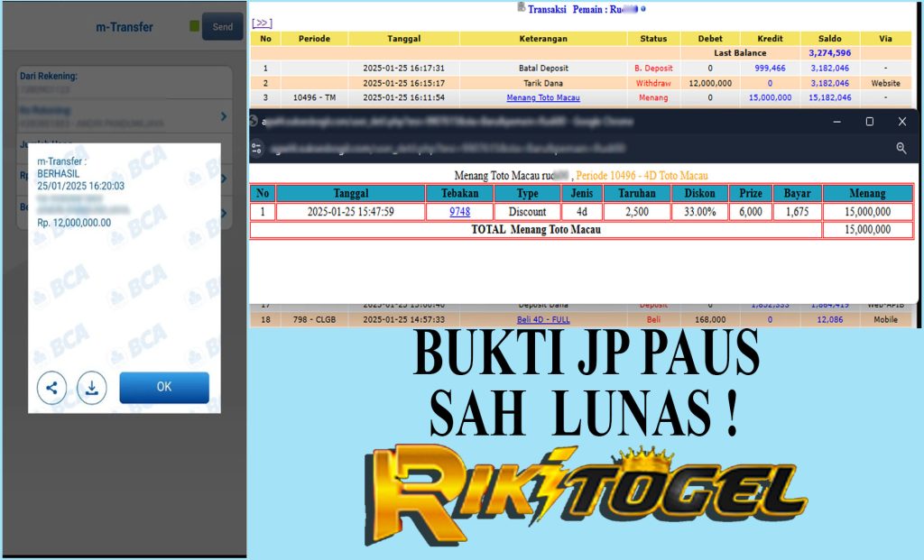Click the Periode column header
Screen dimensions: 924x560
[x=314, y=39]
